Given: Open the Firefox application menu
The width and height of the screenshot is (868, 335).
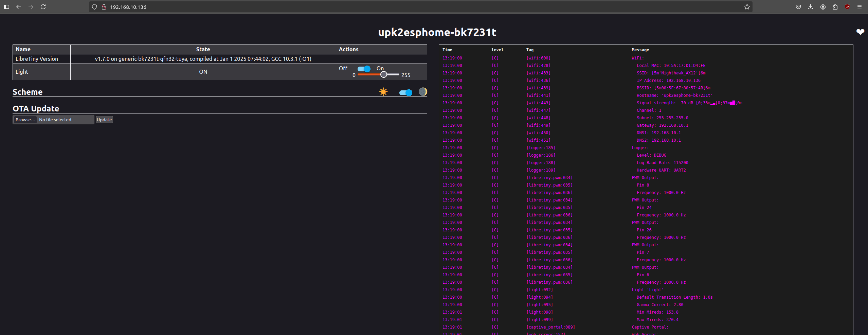Looking at the screenshot, I should point(860,7).
